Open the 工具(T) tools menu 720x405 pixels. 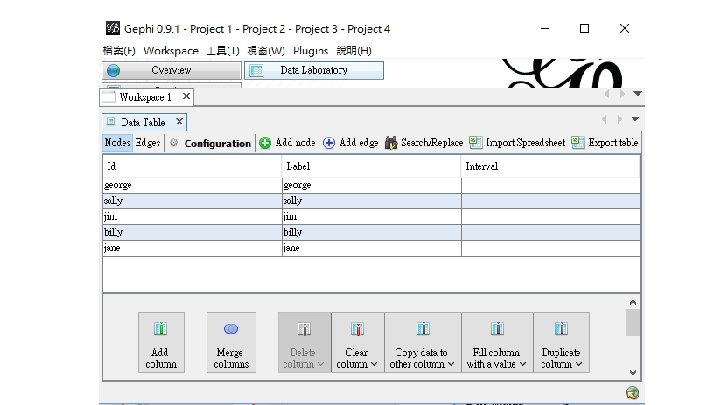pos(223,51)
